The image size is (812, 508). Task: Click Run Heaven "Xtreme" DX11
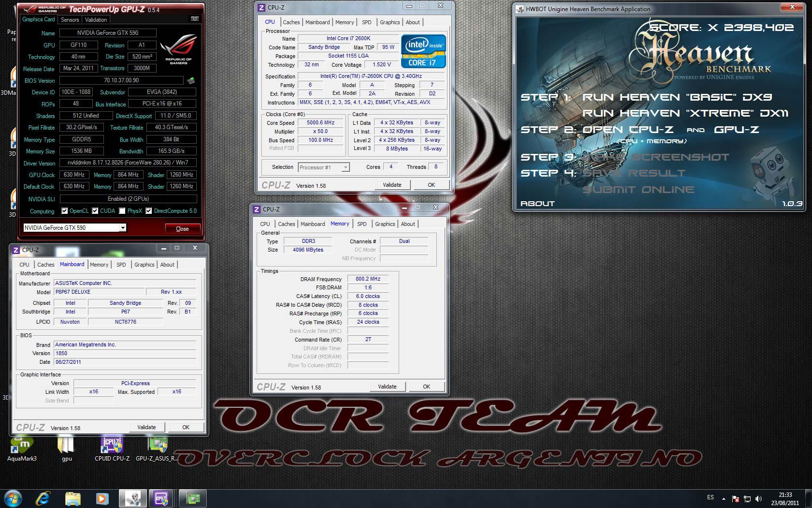[685, 113]
